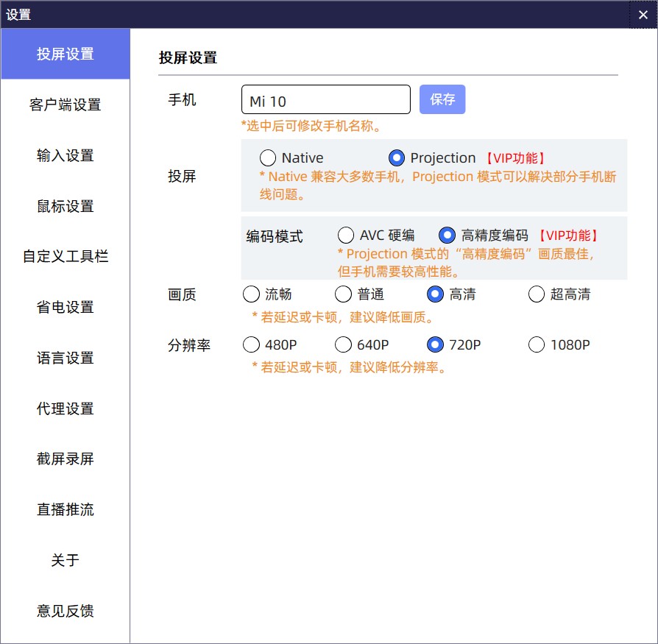658x644 pixels.
Task: Open 截屏录屏 settings page
Action: [65, 459]
